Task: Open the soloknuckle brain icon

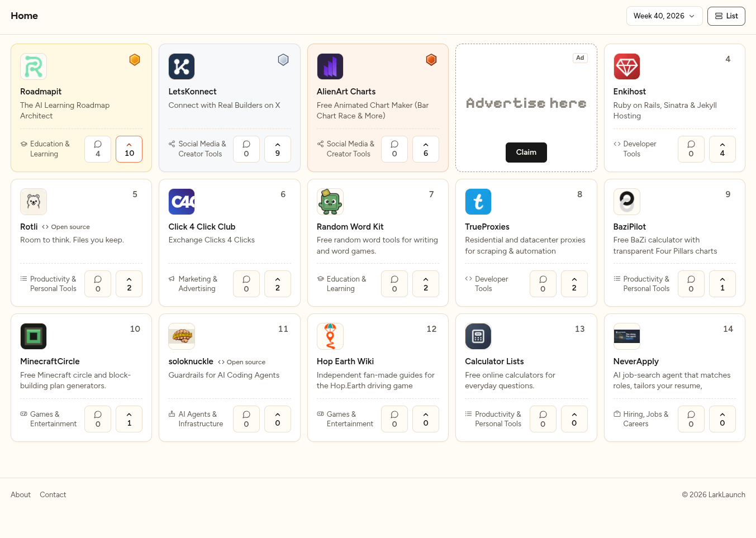Action: click(182, 336)
